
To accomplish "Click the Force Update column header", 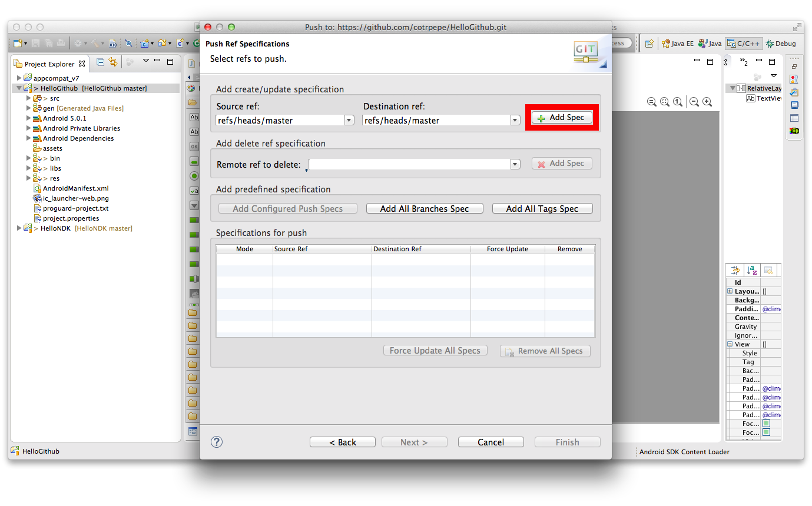I will pyautogui.click(x=508, y=249).
